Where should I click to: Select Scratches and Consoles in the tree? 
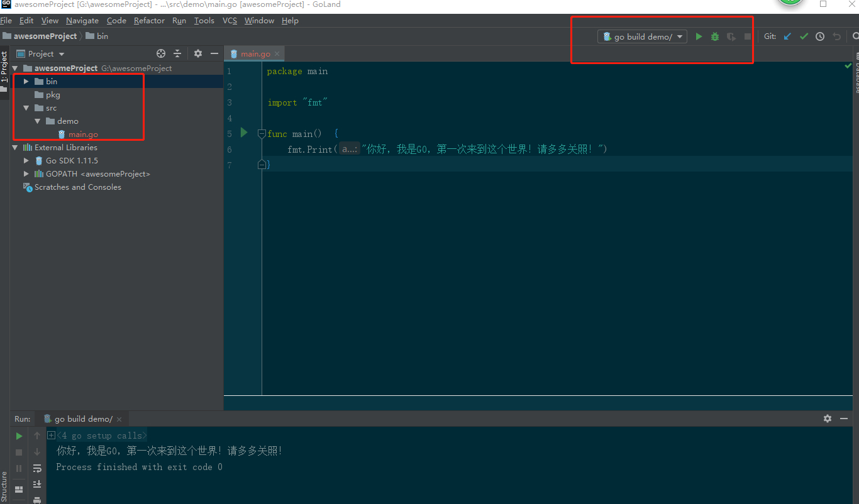click(78, 187)
